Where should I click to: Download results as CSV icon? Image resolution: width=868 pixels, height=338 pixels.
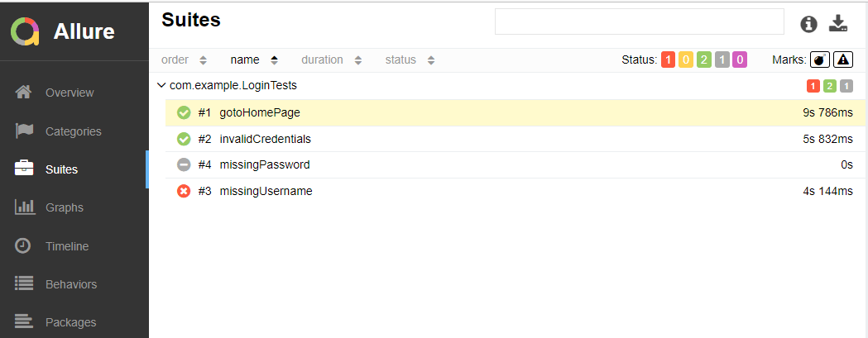pyautogui.click(x=839, y=24)
